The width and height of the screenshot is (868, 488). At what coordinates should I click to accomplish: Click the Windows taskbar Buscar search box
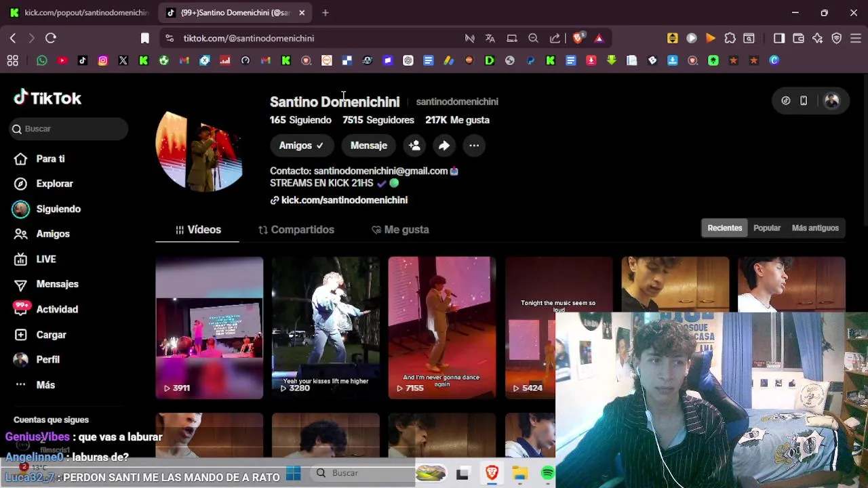(x=362, y=473)
